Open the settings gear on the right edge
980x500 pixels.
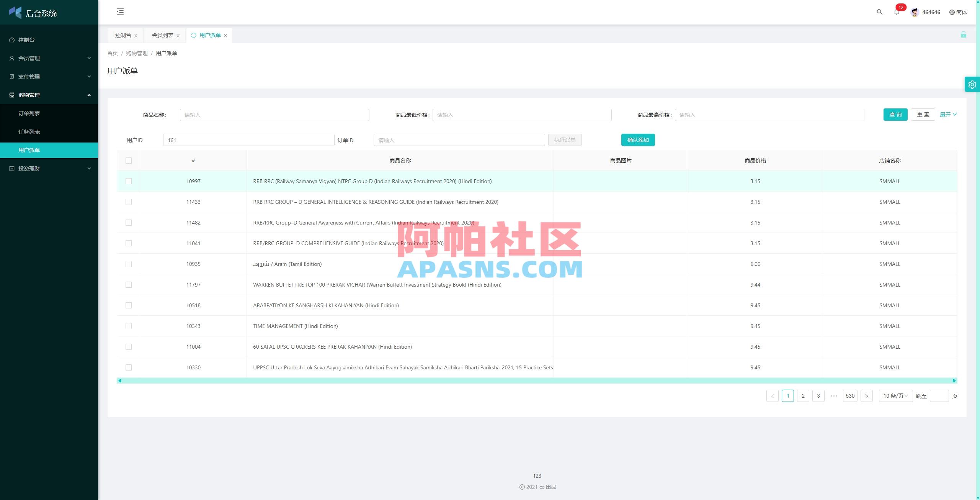pyautogui.click(x=972, y=84)
